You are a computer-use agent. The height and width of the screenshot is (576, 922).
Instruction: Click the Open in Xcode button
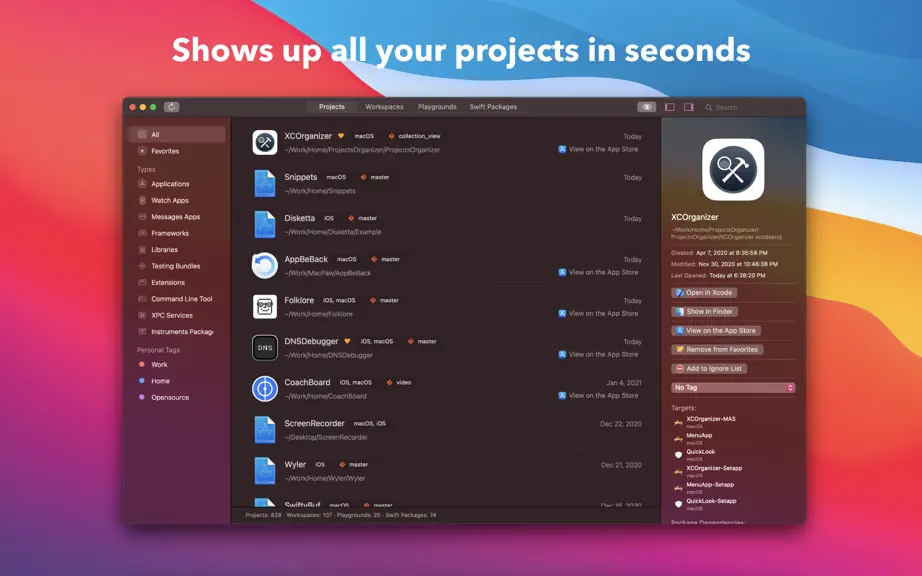click(x=704, y=293)
